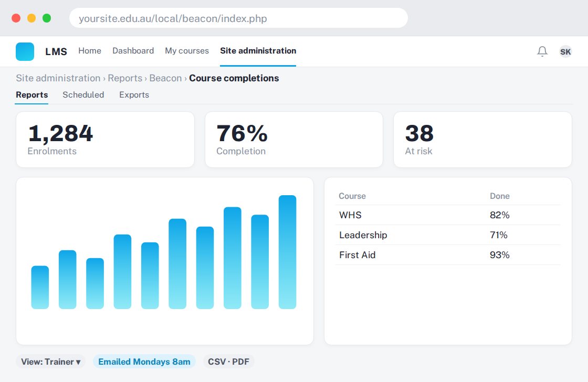Select the Leadership course row
Image resolution: width=588 pixels, height=382 pixels.
[448, 235]
